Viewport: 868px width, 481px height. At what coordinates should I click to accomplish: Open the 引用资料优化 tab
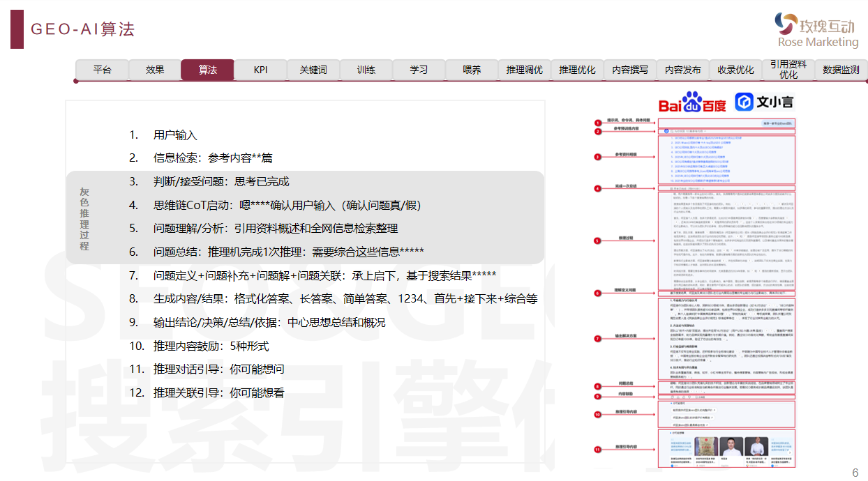(788, 70)
